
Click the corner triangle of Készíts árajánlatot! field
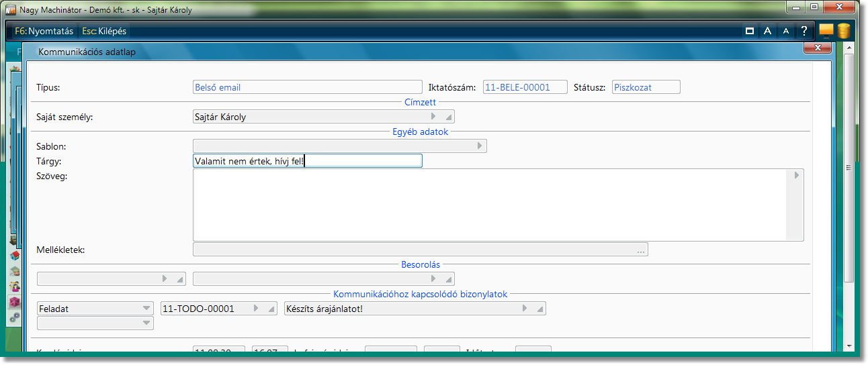(x=539, y=311)
